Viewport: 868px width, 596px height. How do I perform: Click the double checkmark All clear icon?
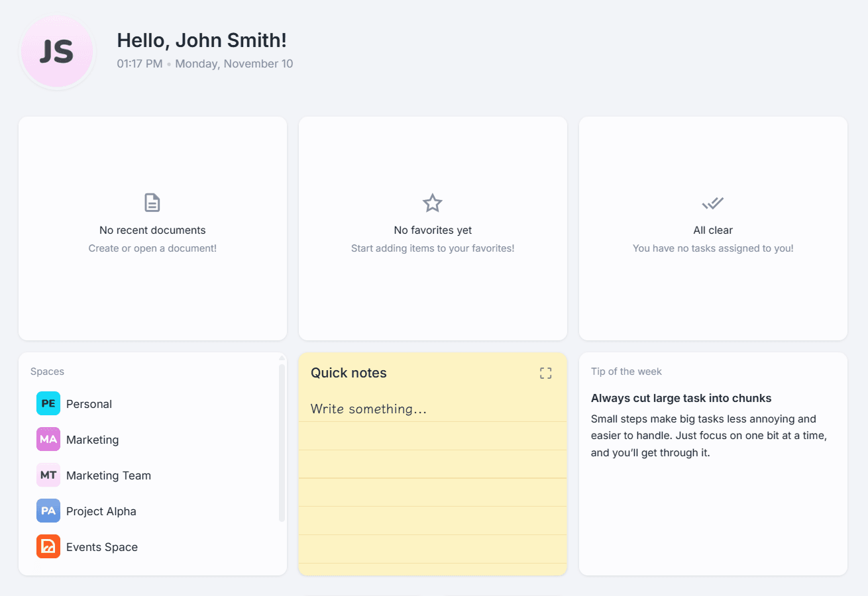click(713, 203)
